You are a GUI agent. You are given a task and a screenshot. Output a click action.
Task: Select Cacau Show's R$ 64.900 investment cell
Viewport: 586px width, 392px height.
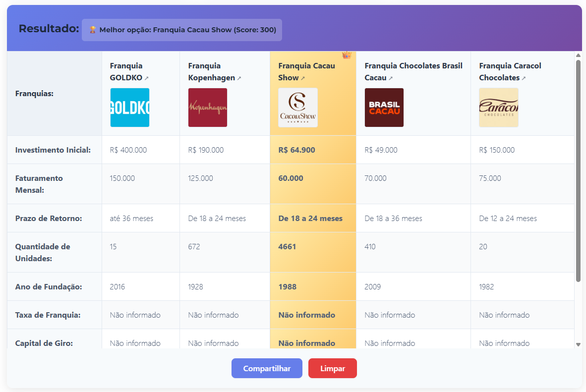coord(296,150)
